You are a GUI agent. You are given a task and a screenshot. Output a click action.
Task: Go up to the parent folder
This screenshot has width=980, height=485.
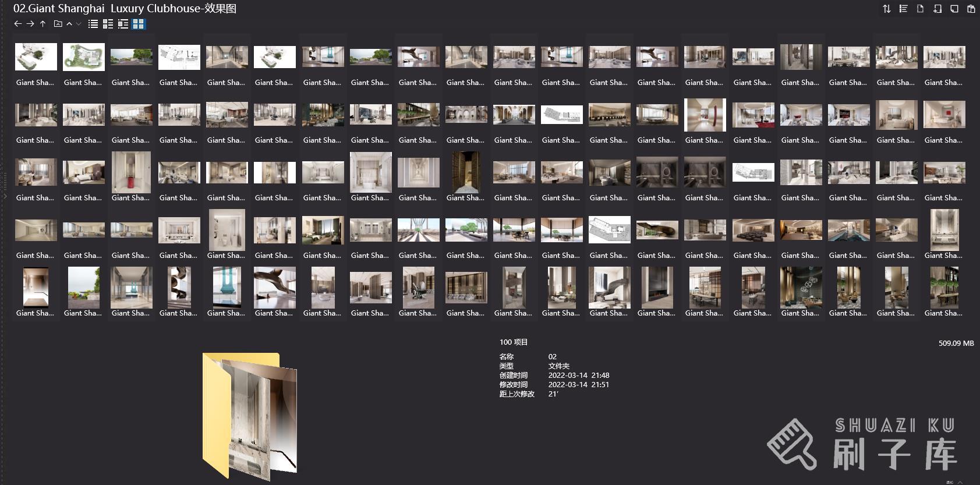43,24
